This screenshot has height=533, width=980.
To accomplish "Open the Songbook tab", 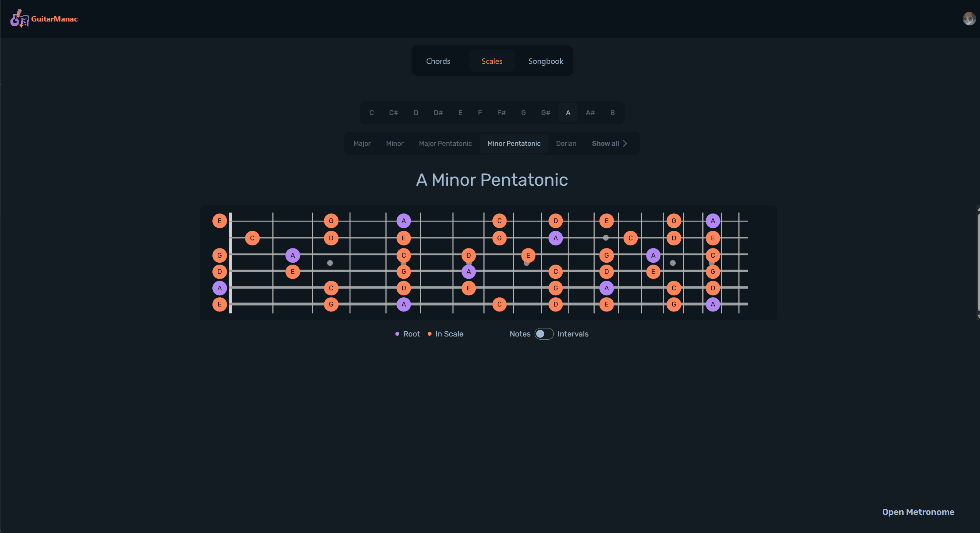I will point(545,61).
